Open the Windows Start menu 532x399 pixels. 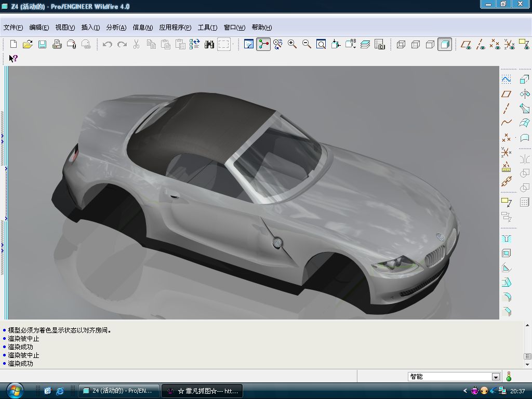15,391
